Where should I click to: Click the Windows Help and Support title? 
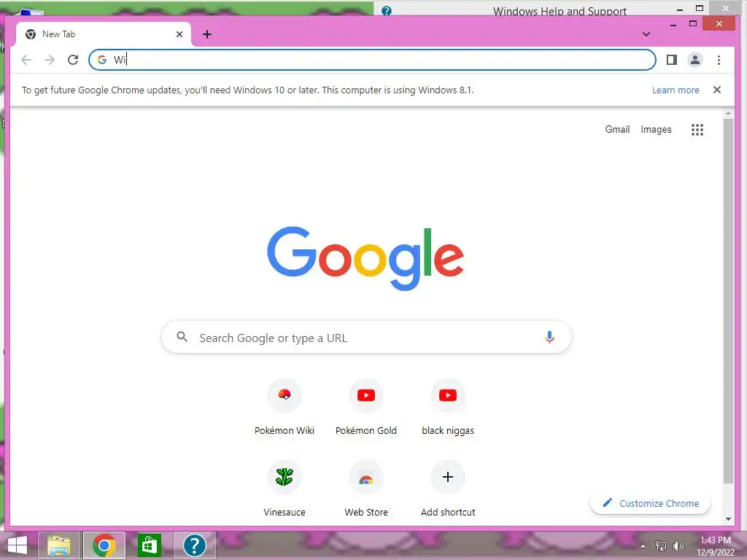560,11
